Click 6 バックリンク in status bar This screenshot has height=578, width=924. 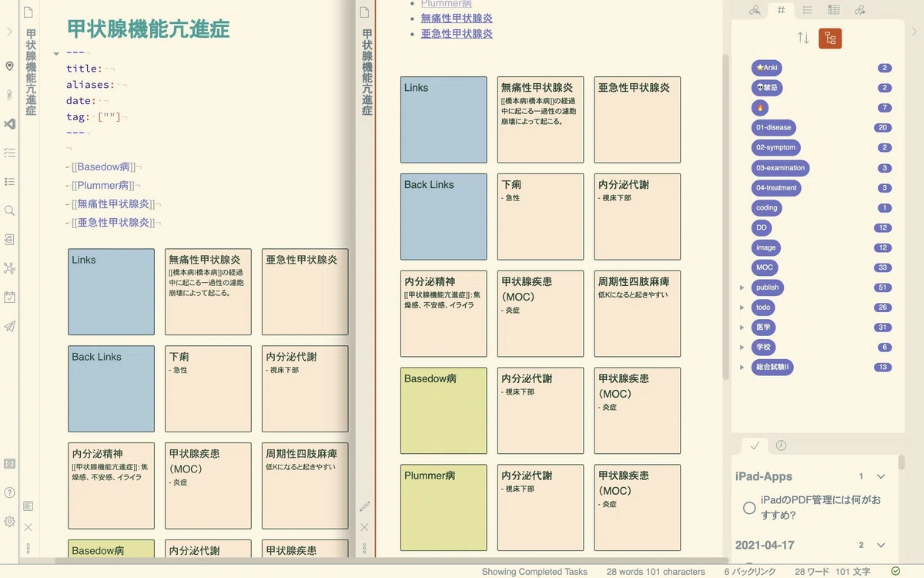(x=751, y=572)
